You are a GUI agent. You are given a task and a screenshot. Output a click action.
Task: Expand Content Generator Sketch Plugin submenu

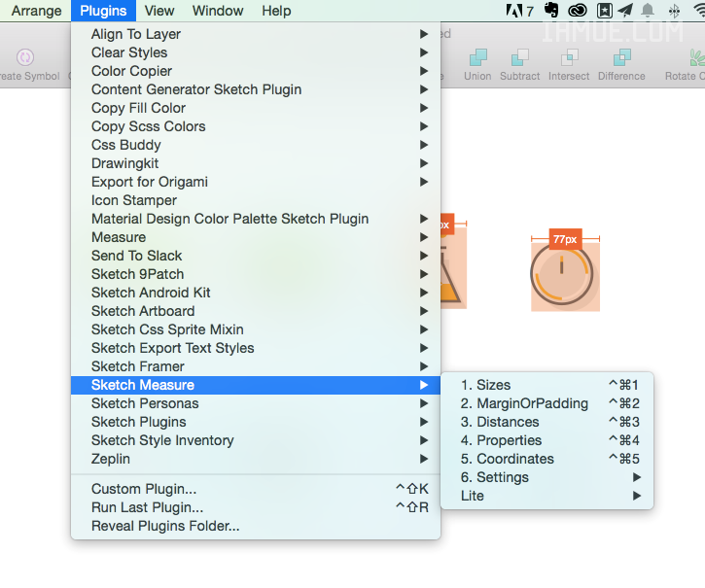[x=256, y=89]
